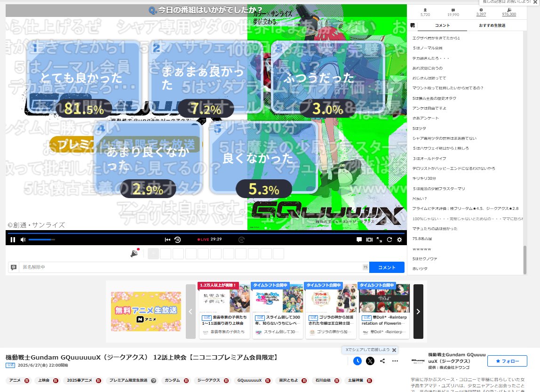Mute the player volume speaker icon
The width and height of the screenshot is (540, 392).
(x=23, y=240)
